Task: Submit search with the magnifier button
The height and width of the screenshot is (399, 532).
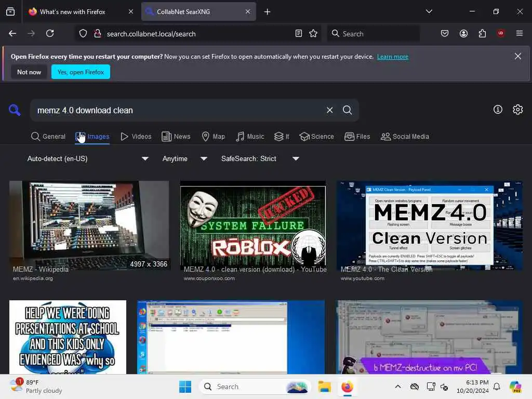Action: [348, 110]
